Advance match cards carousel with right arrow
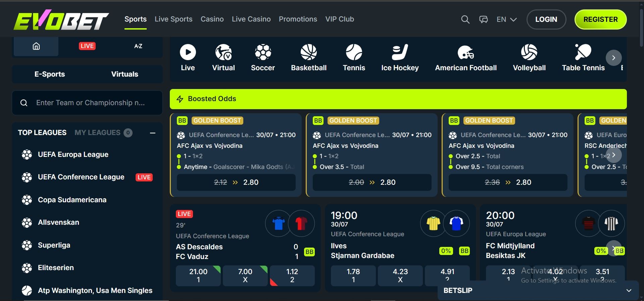This screenshot has width=644, height=301. tap(614, 248)
